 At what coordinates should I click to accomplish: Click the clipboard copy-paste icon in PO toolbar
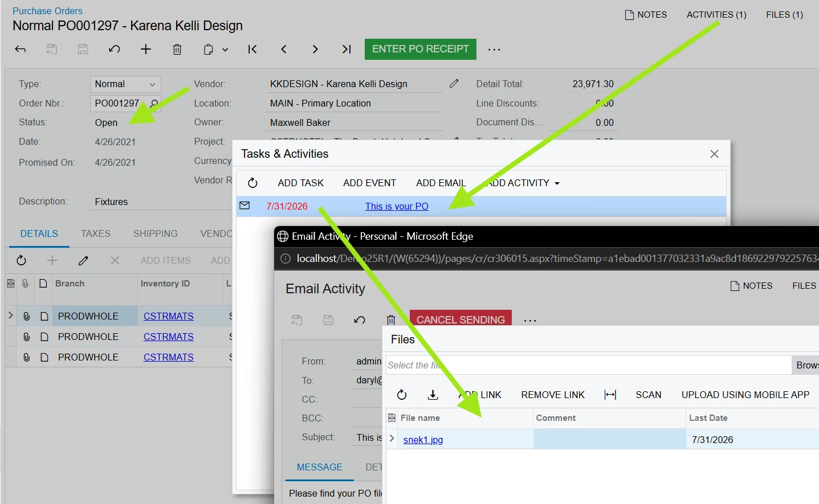[x=208, y=50]
